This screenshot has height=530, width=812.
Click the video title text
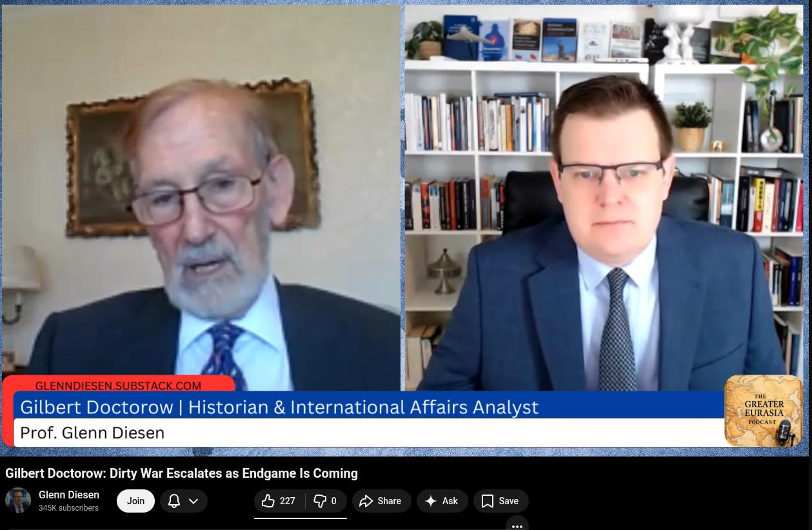click(181, 473)
